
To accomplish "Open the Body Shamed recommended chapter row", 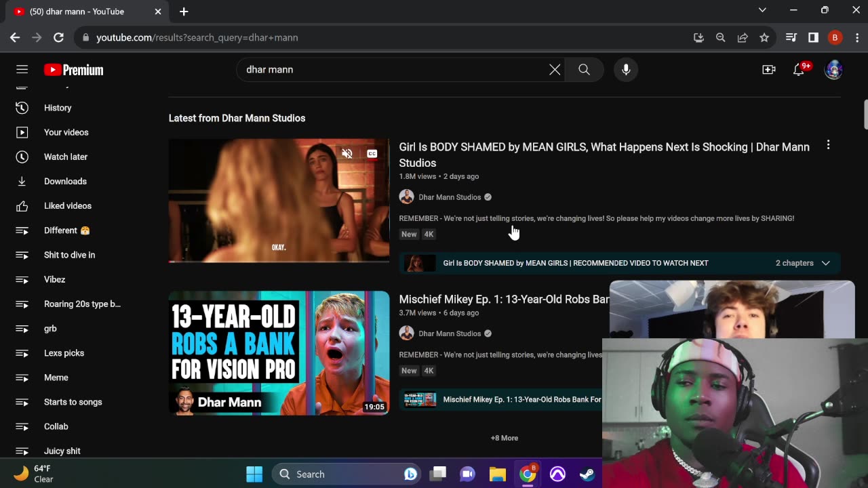I will click(x=620, y=263).
